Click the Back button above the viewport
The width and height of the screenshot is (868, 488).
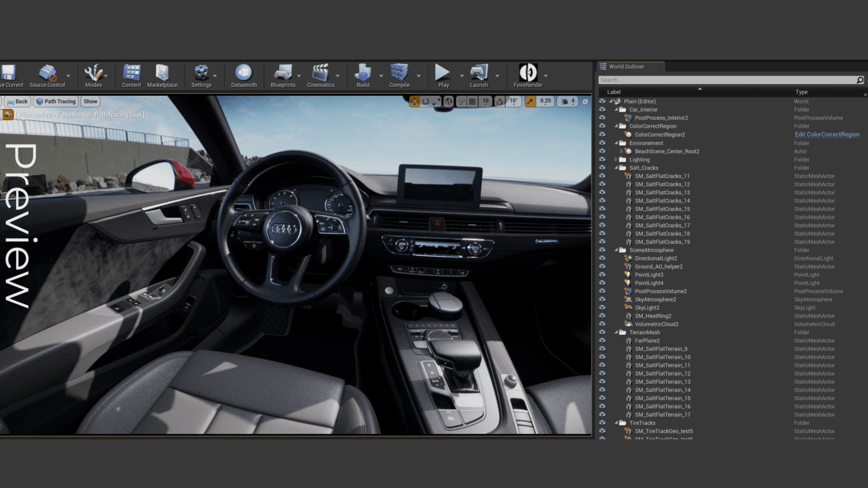(17, 101)
